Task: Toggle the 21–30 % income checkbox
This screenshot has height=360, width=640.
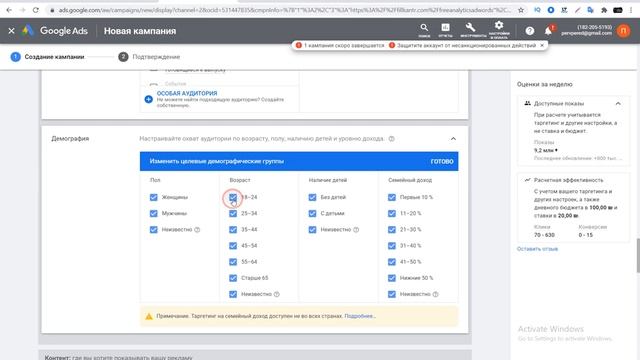Action: (392, 230)
